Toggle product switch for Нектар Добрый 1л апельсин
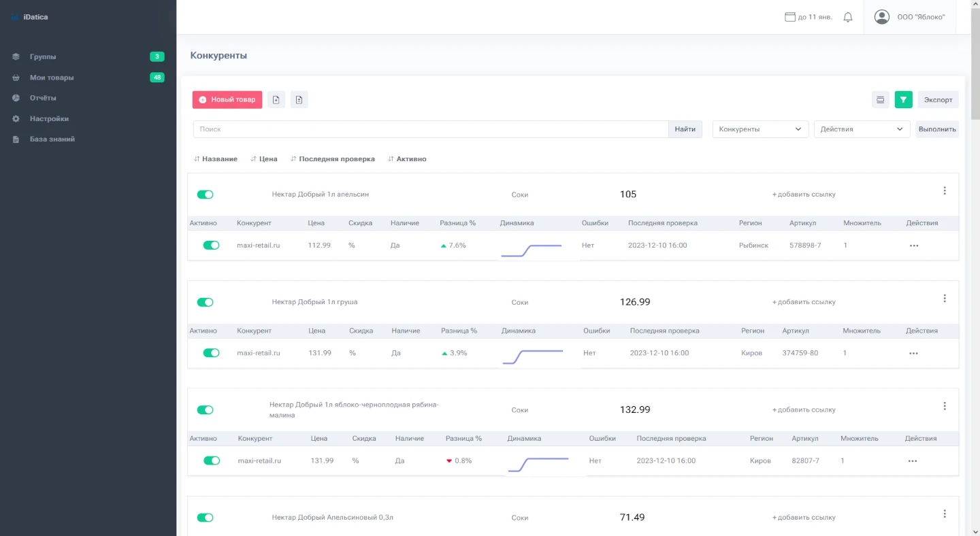The image size is (980, 536). 205,195
